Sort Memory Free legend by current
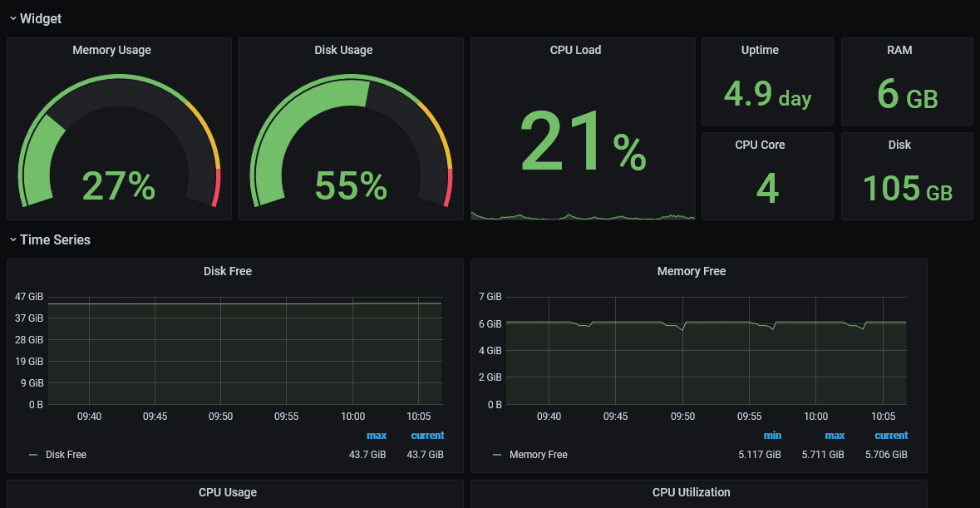Viewport: 980px width, 508px height. click(x=891, y=436)
